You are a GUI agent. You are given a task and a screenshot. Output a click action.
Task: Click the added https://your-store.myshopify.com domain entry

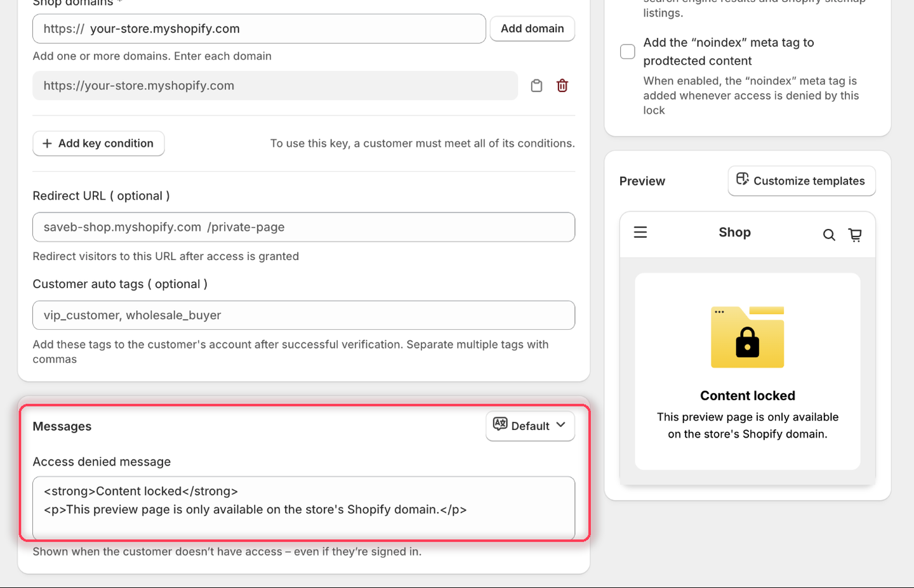(275, 86)
